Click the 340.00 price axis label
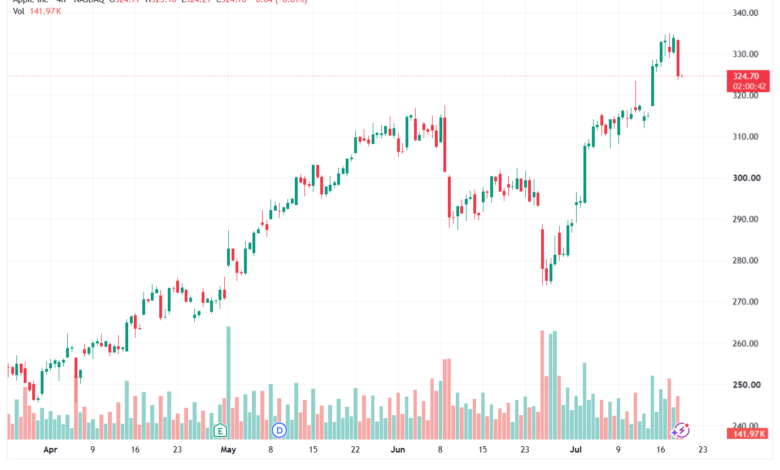Image resolution: width=780 pixels, height=470 pixels. tap(745, 13)
